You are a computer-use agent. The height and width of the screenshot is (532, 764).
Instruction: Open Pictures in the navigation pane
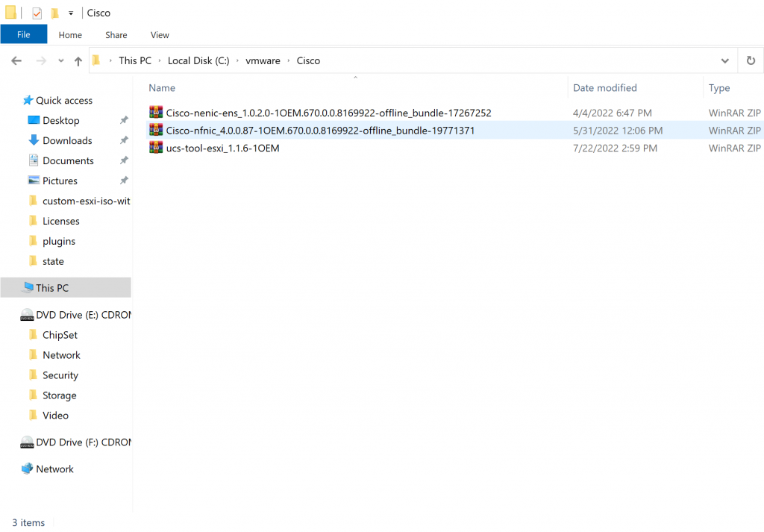tap(60, 181)
